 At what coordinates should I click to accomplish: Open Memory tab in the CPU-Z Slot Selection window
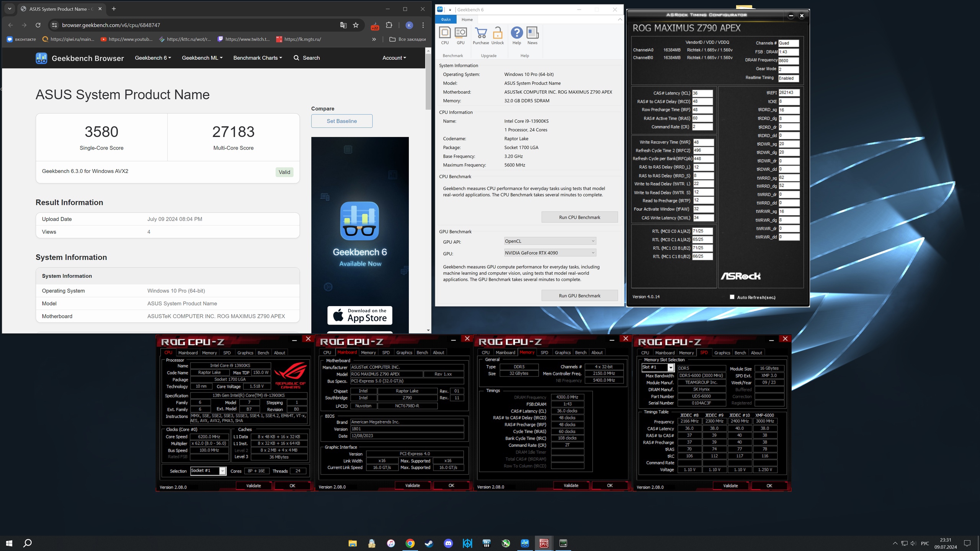click(686, 353)
